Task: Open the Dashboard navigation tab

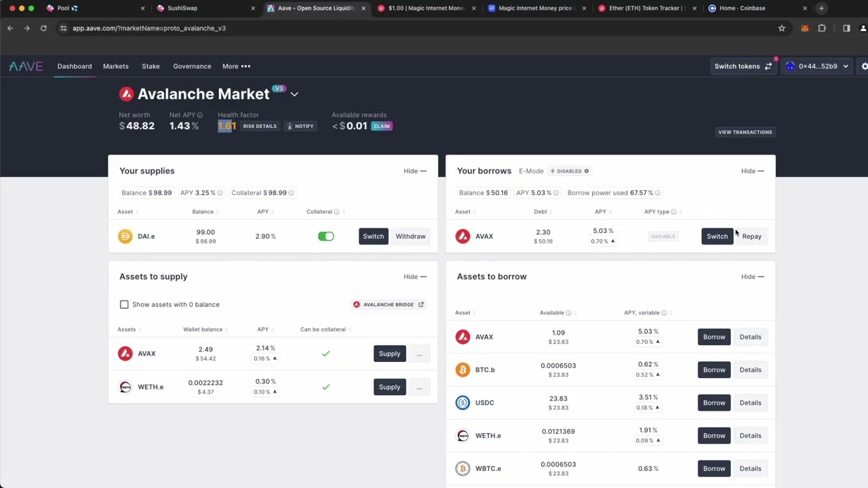Action: (75, 66)
